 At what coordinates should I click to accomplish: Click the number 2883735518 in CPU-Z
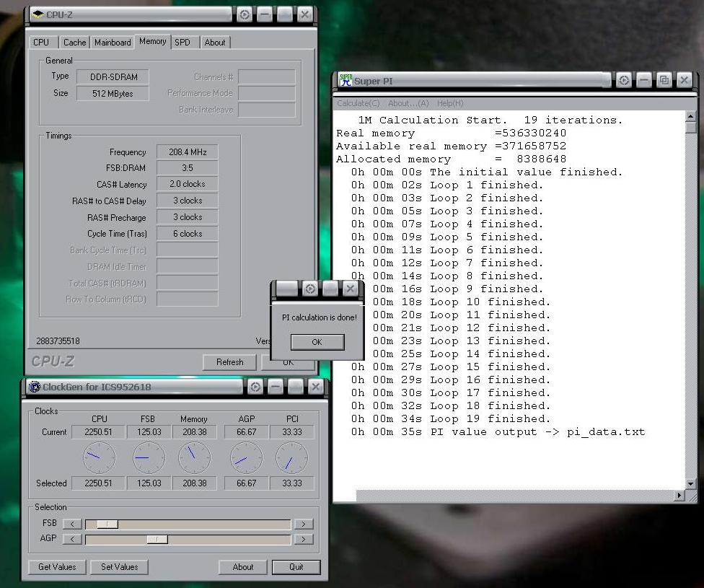(x=58, y=341)
